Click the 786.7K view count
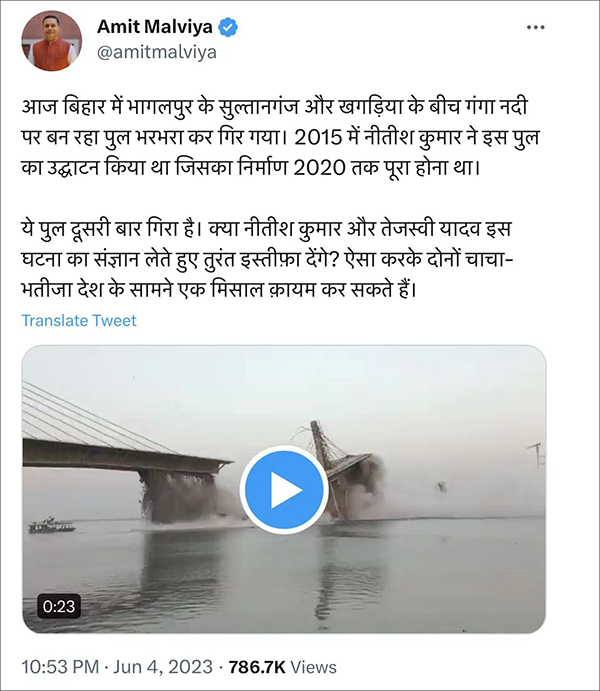 pyautogui.click(x=257, y=667)
